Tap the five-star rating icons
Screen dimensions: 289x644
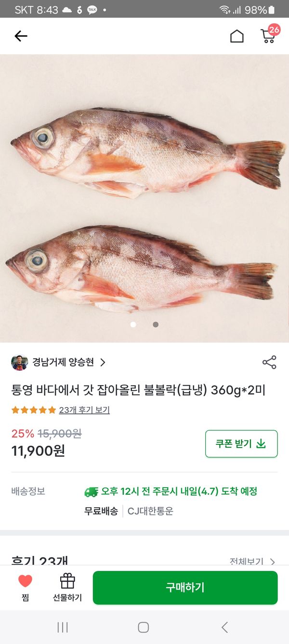(x=34, y=410)
